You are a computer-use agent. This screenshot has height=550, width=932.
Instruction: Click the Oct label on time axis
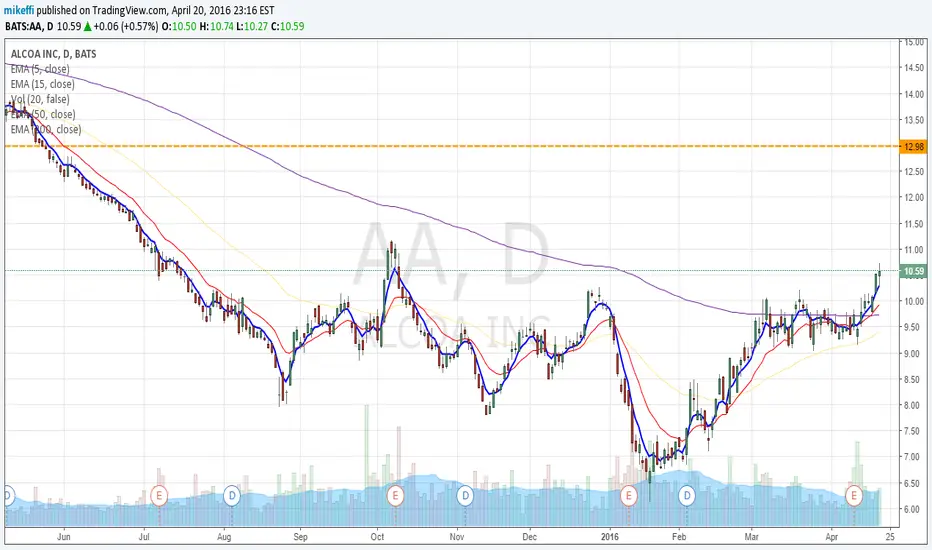pyautogui.click(x=377, y=537)
